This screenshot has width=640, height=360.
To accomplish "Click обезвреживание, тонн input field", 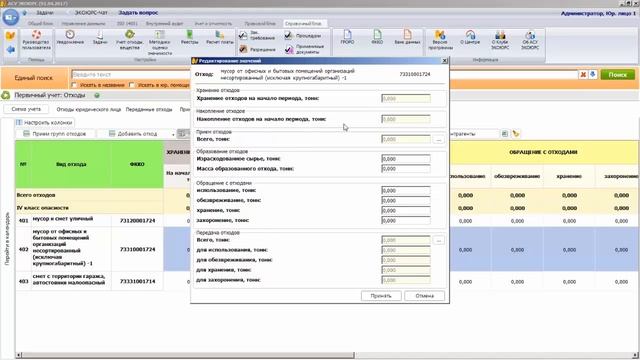I will [406, 200].
